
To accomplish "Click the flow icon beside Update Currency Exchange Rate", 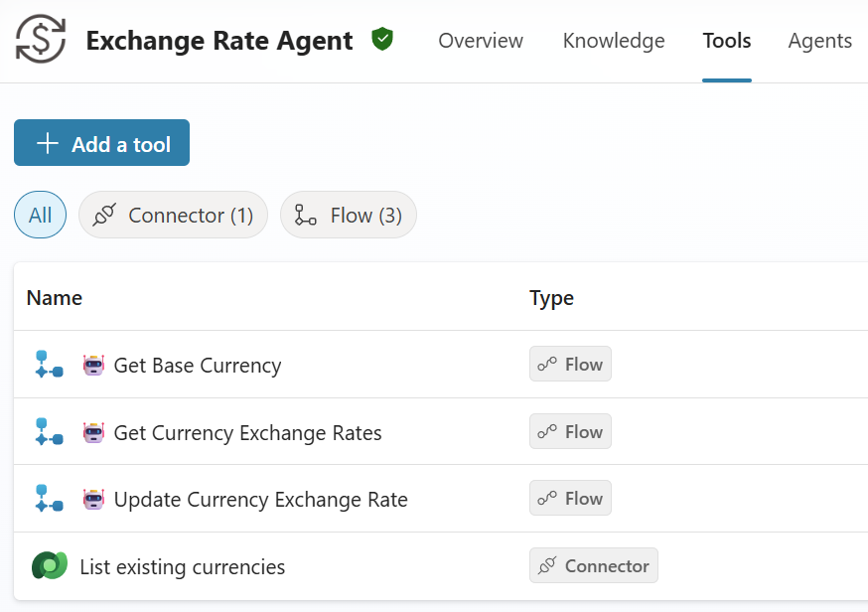I will 49,499.
